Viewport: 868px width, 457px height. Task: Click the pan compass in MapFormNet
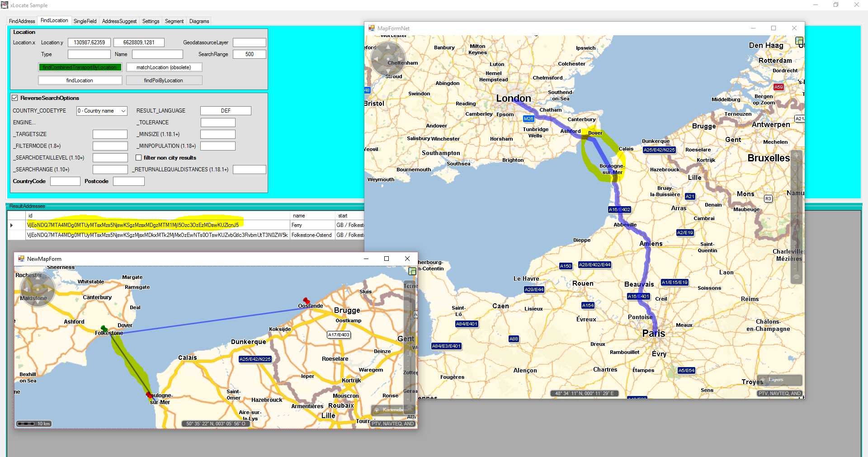(388, 58)
